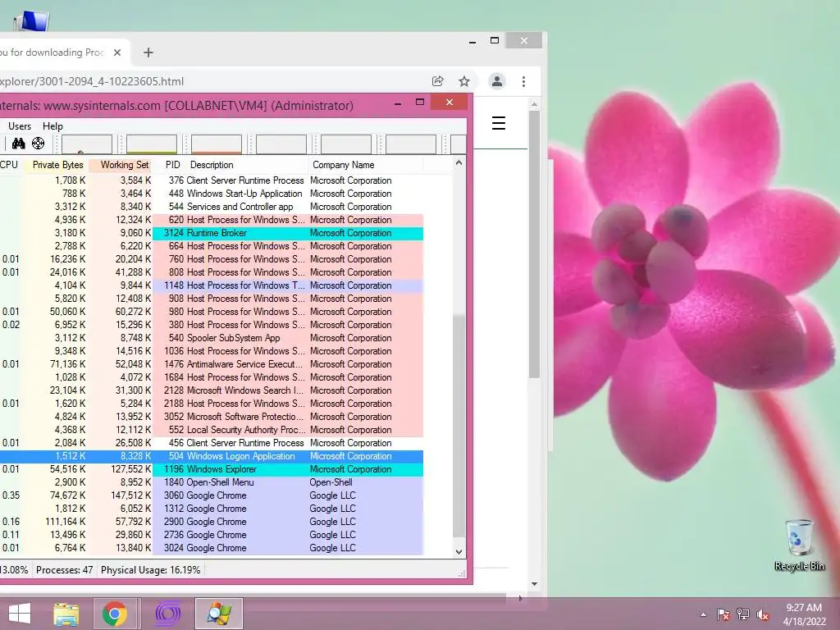This screenshot has width=840, height=630.
Task: Sort by the CPU column header
Action: tap(9, 165)
